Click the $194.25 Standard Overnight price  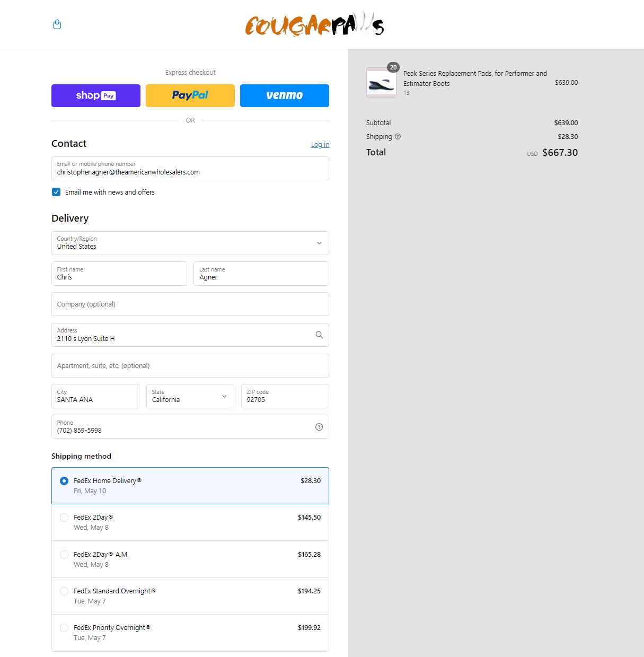pos(309,591)
